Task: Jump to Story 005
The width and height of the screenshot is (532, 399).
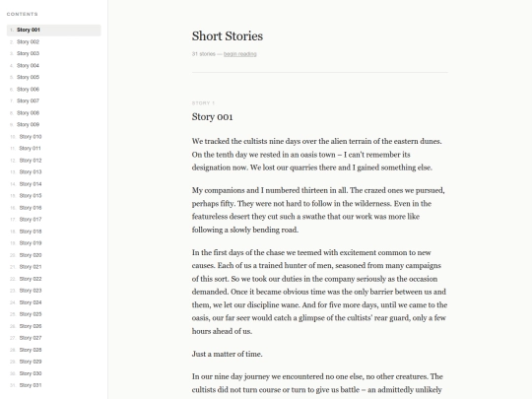Action: [x=53, y=78]
